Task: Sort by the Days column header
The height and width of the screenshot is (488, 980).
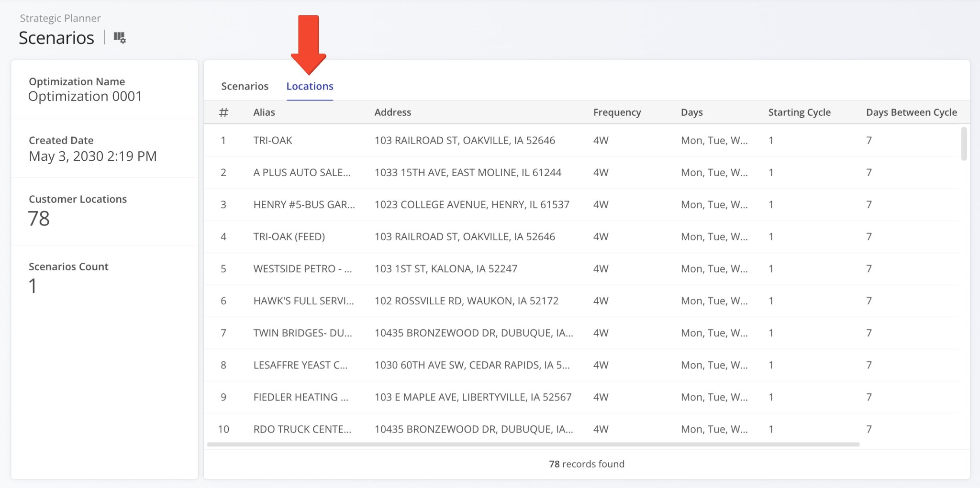Action: (x=691, y=112)
